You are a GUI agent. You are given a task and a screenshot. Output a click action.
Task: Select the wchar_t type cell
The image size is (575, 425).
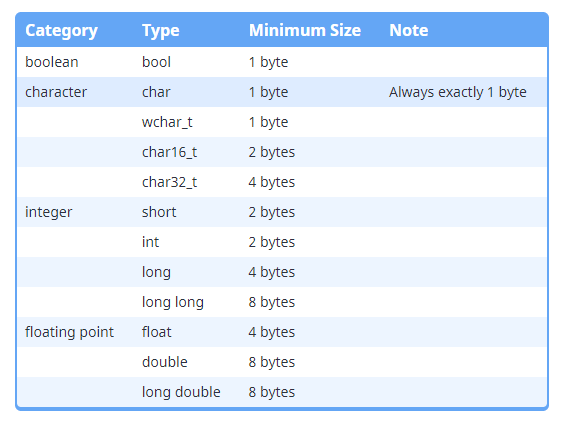(x=167, y=122)
